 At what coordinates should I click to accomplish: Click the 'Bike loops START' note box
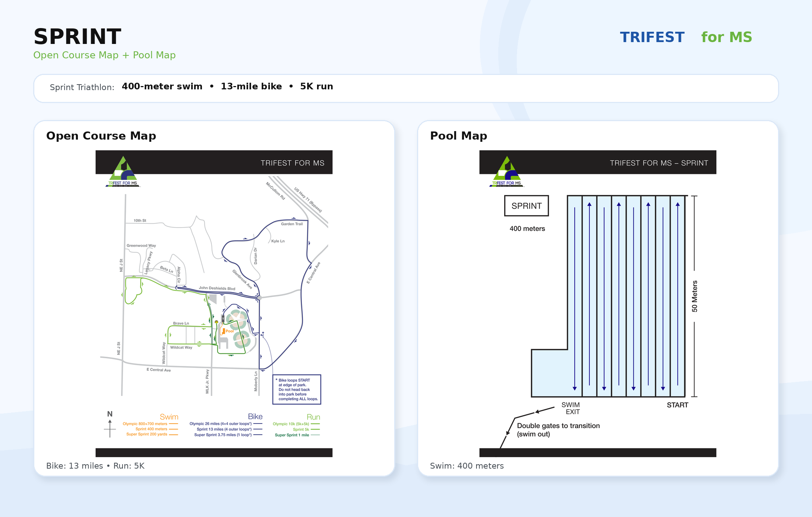(x=297, y=390)
